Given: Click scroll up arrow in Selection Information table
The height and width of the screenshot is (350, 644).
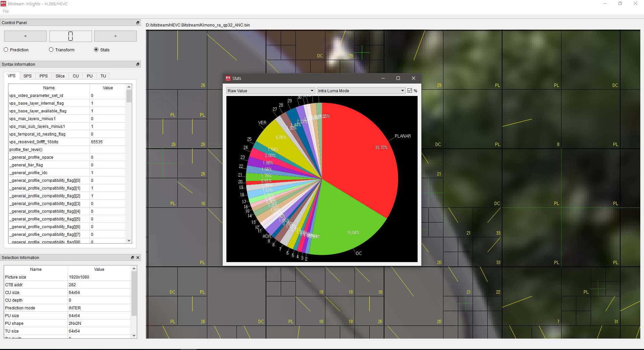Looking at the screenshot, I should 134,268.
